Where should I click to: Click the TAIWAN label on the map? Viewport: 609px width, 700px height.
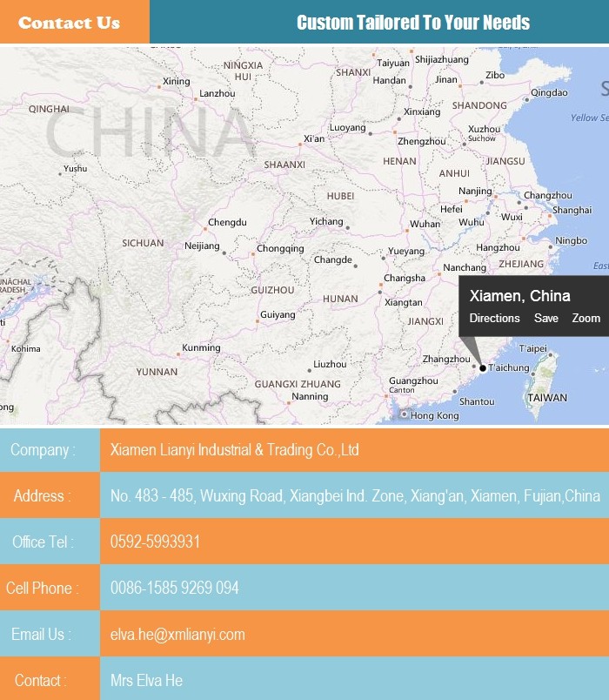pyautogui.click(x=547, y=398)
